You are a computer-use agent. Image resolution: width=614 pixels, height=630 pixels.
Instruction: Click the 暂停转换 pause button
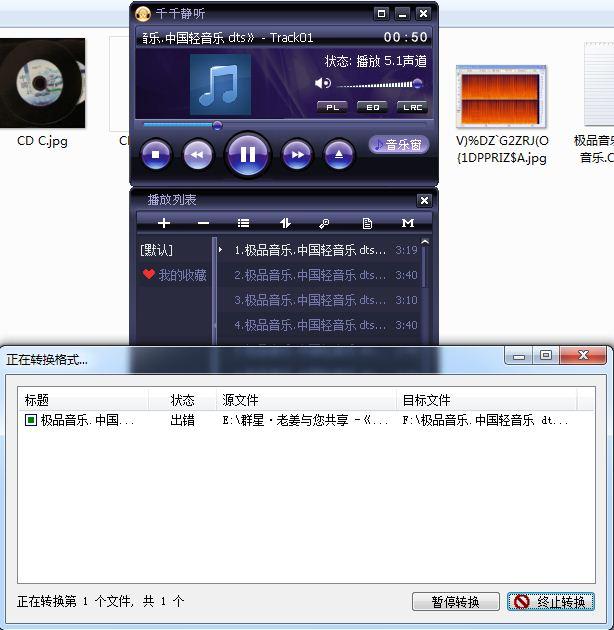click(x=456, y=602)
